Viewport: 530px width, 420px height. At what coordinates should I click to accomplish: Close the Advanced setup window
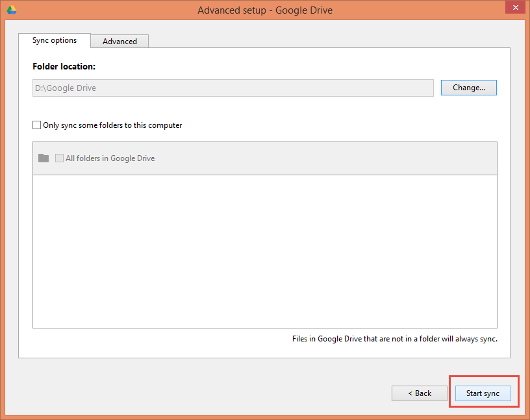point(516,7)
